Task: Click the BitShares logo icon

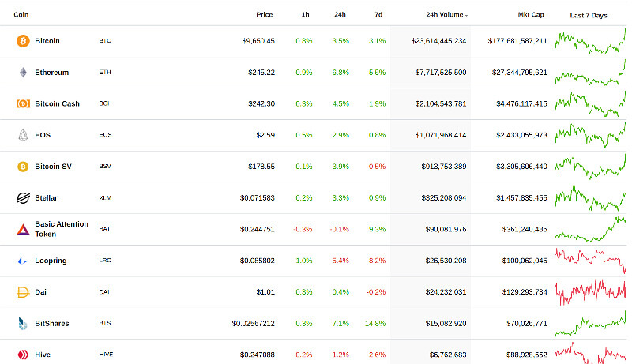Action: point(23,323)
